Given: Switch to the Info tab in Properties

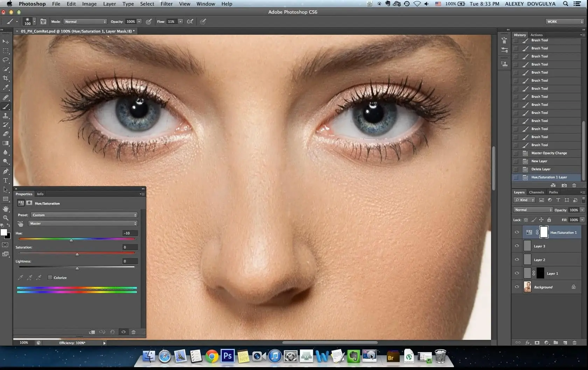Looking at the screenshot, I should point(40,194).
